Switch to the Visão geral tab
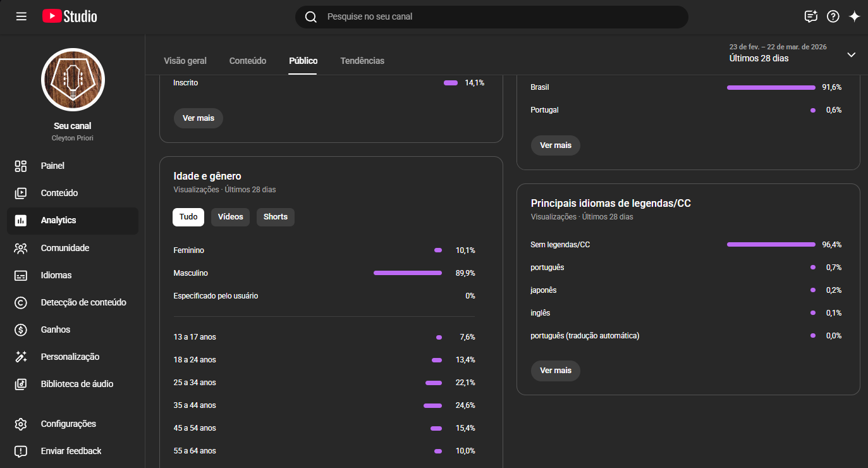The height and width of the screenshot is (468, 868). (185, 61)
